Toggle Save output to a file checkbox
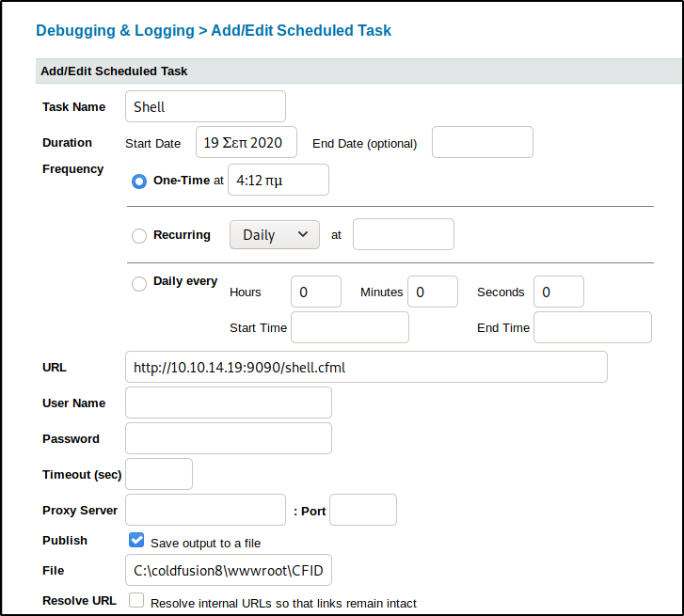 tap(136, 540)
